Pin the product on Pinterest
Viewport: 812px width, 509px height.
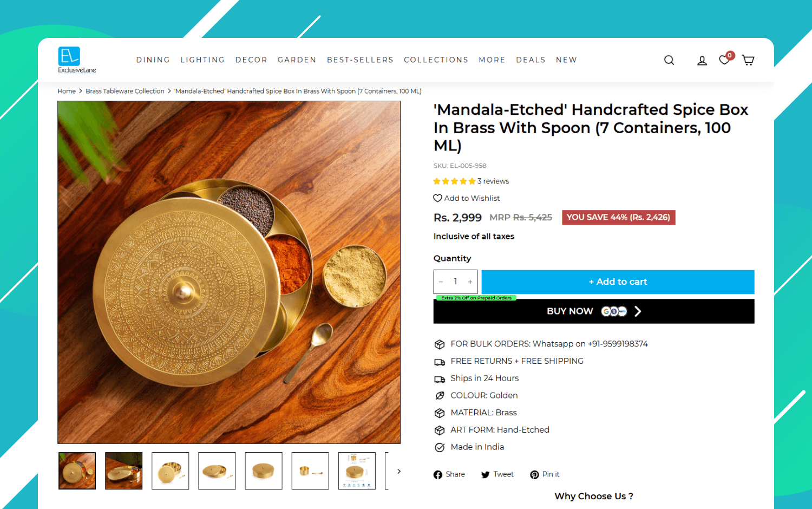545,474
